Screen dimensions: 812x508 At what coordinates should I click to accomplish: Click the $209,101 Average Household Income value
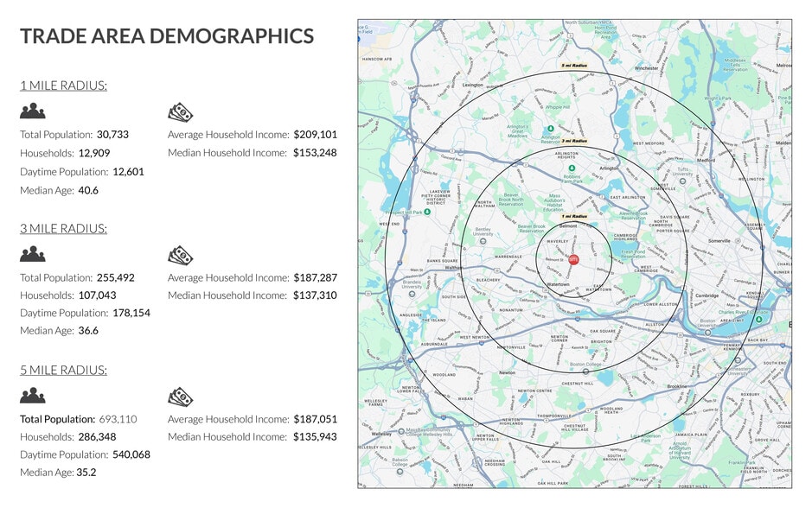(x=315, y=135)
